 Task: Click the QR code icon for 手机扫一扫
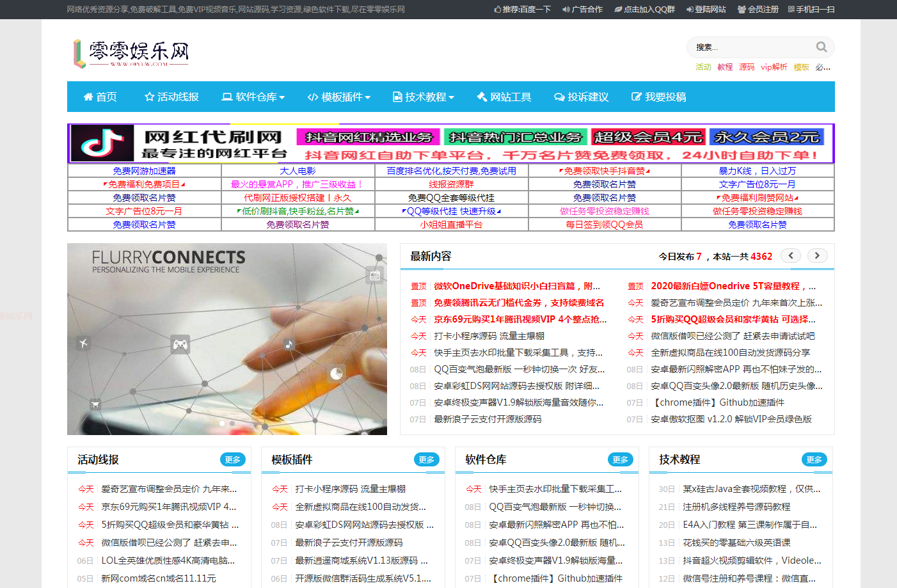[x=791, y=10]
